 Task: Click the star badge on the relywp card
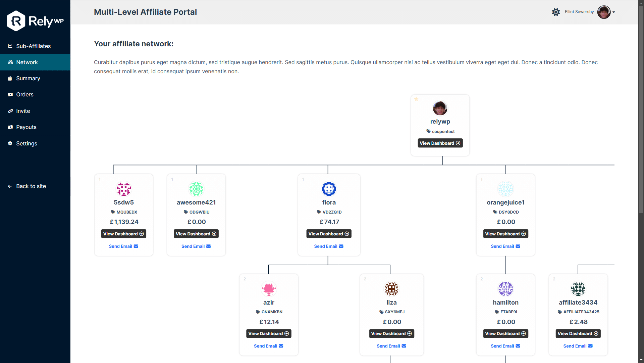point(417,99)
